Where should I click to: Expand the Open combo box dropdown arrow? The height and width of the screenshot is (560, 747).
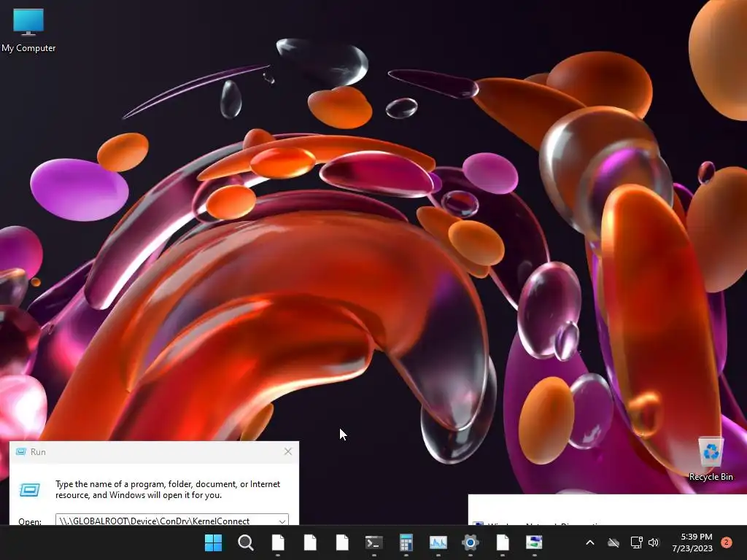click(x=282, y=521)
